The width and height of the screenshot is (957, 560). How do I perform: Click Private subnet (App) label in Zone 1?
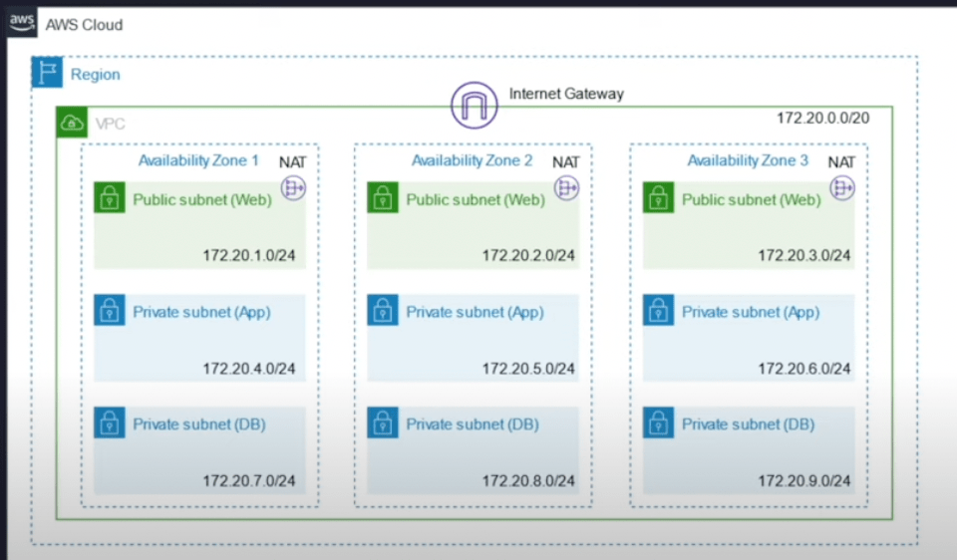[x=201, y=313]
